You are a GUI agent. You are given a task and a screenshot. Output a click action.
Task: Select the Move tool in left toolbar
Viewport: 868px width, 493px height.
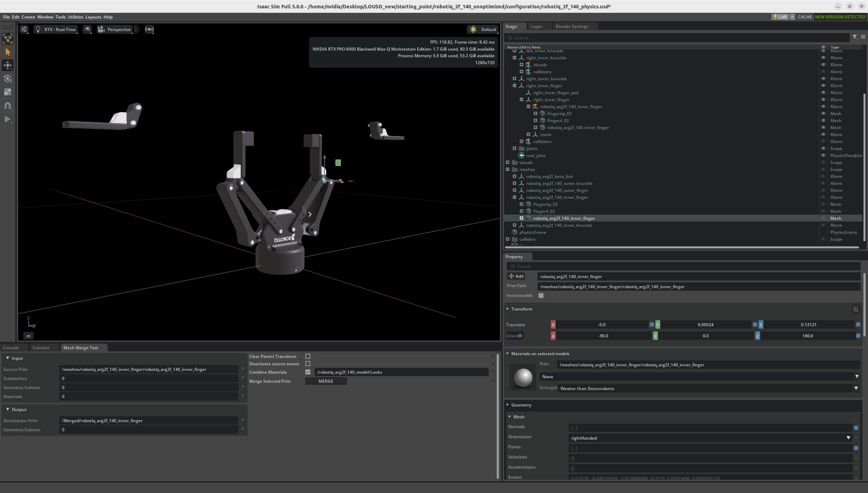pos(8,65)
